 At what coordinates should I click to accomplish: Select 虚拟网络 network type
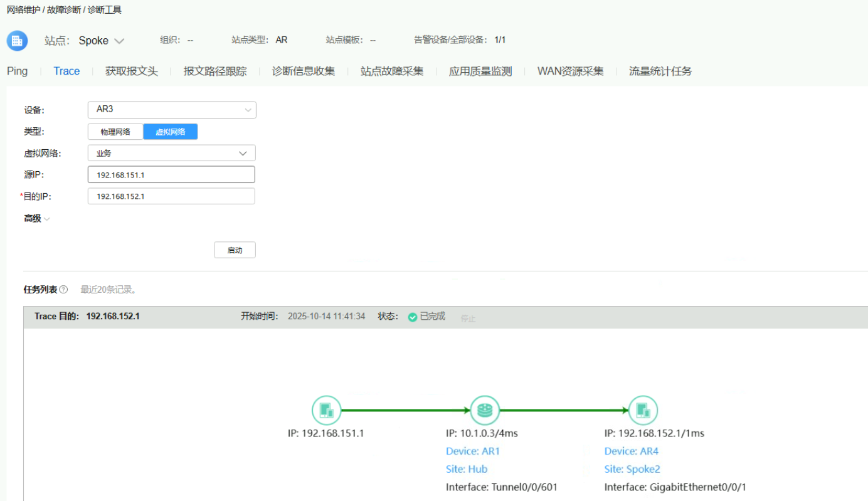pos(171,132)
